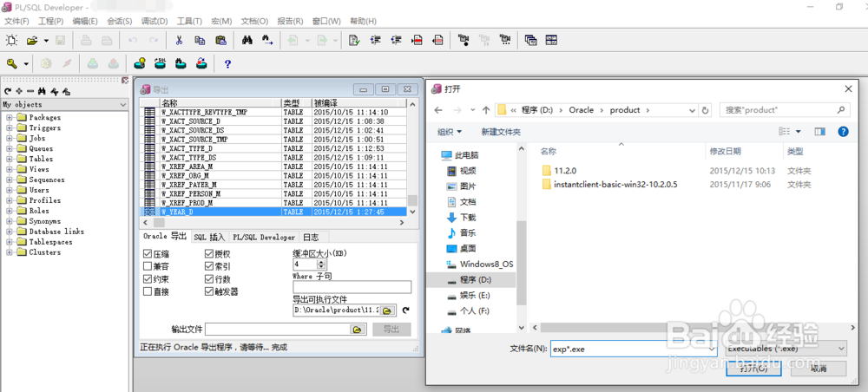The height and width of the screenshot is (392, 868).
Task: Click the database icon labeled SQL
Action: click(160, 64)
